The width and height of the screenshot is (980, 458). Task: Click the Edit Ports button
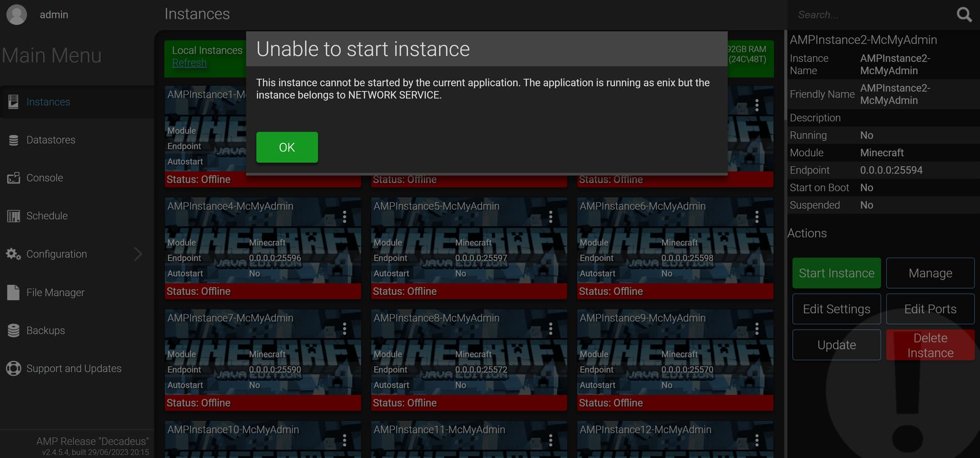pos(930,309)
